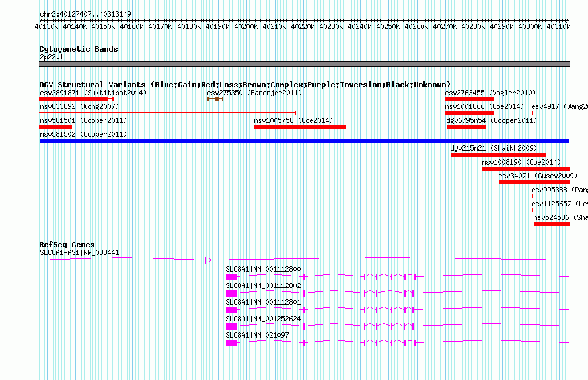The image size is (588, 380).
Task: Click the chr2:40127407..40313149 coordinate label
Action: tap(85, 15)
